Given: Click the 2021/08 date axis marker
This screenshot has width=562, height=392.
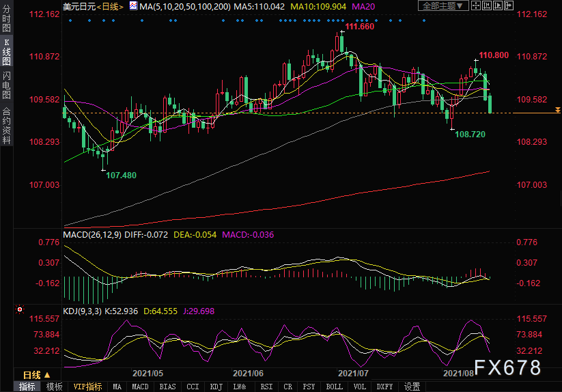Looking at the screenshot, I should (458, 374).
